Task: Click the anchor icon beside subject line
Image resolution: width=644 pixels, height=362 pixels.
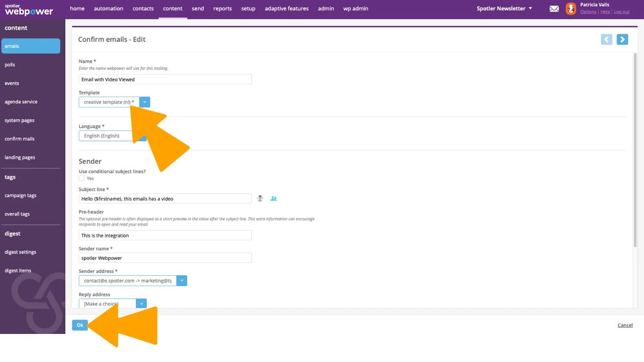Action: pos(260,198)
